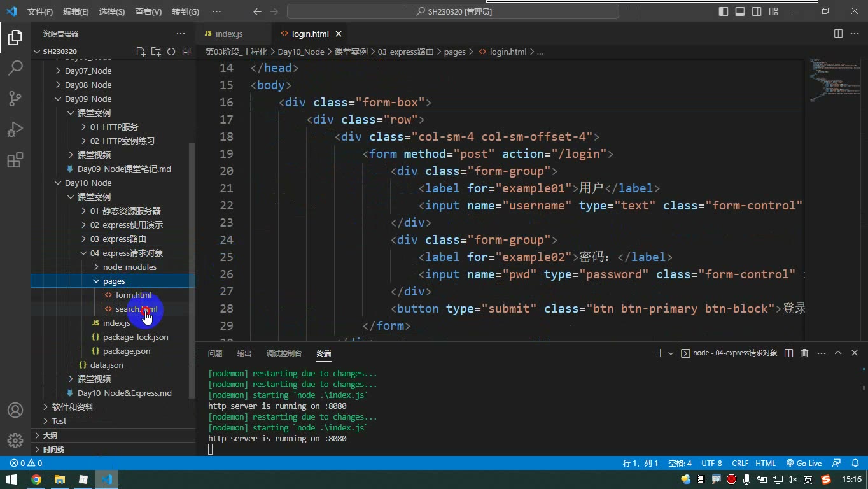Open the Explorer view in activity bar
Screen dimensions: 868x489
(15, 38)
